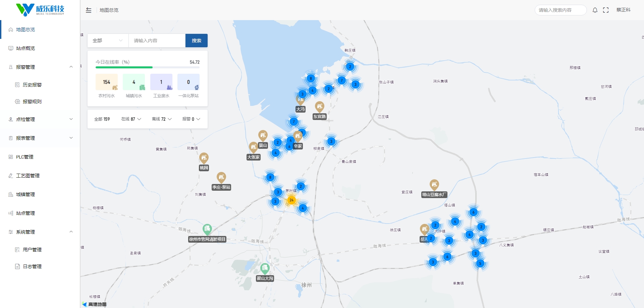
Task: Expand the 离线 72 station list
Action: click(162, 119)
